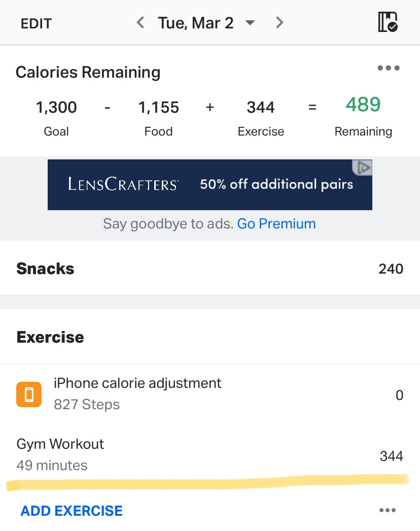Open iPhone calorie adjustment entry
The width and height of the screenshot is (420, 531).
click(x=210, y=394)
